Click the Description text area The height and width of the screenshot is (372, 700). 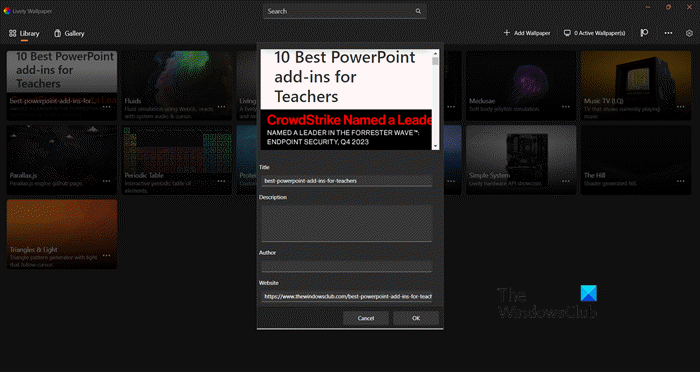coord(347,223)
